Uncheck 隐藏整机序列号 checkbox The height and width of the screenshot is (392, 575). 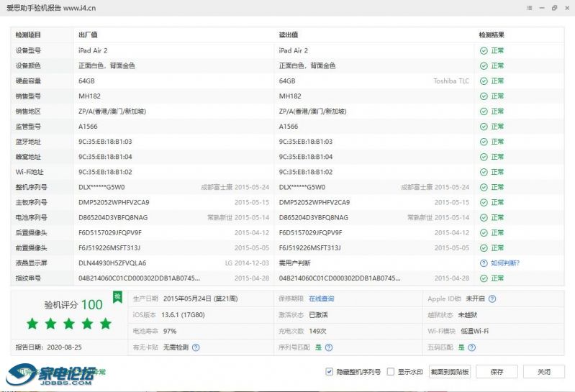(330, 371)
